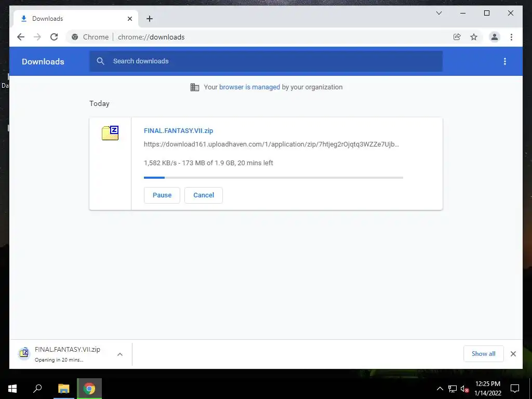532x399 pixels.
Task: Click the Downloads page title
Action: 43,61
